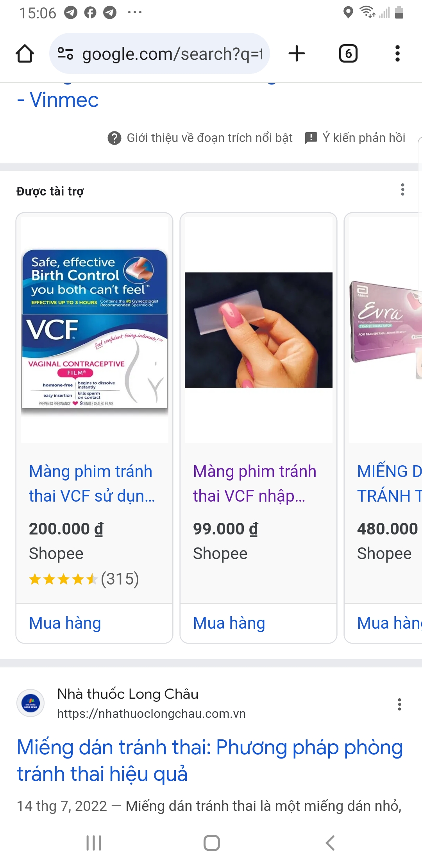Viewport: 422px width, 868px height.
Task: Click the google.com/search address bar
Action: tap(159, 54)
